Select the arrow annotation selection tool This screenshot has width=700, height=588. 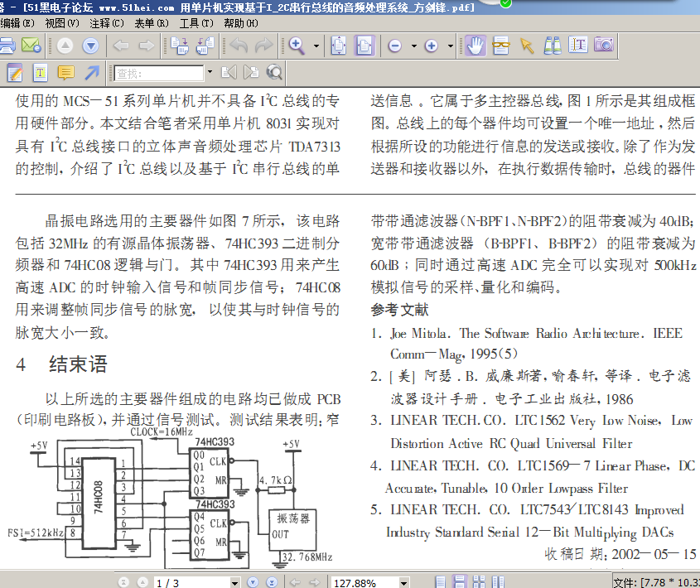[527, 46]
